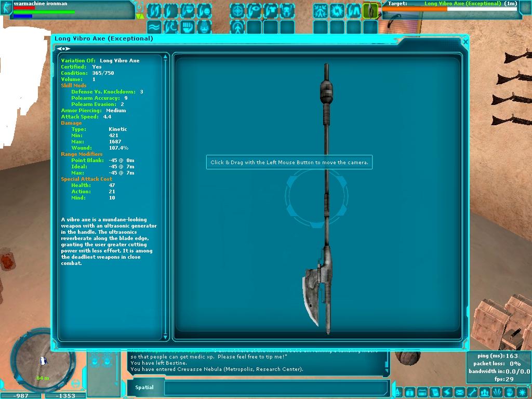532x399 pixels.
Task: Click the crosshair target toolbar icon
Action: click(x=237, y=11)
